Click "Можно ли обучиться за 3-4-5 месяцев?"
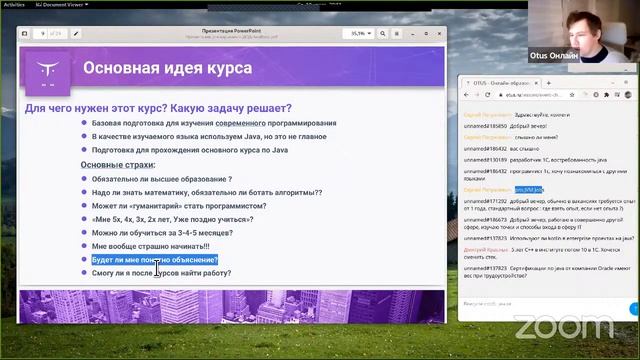The height and width of the screenshot is (360, 640). [162, 233]
